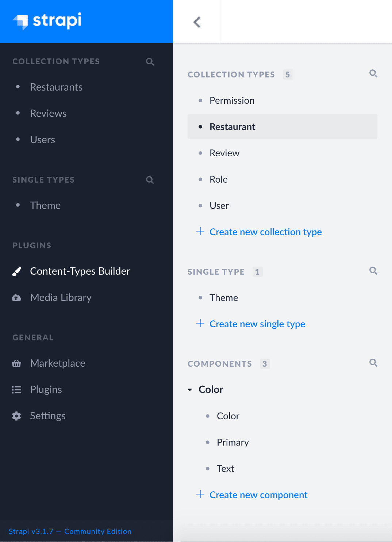Search the builder's collection types list
392x542 pixels.
(373, 73)
